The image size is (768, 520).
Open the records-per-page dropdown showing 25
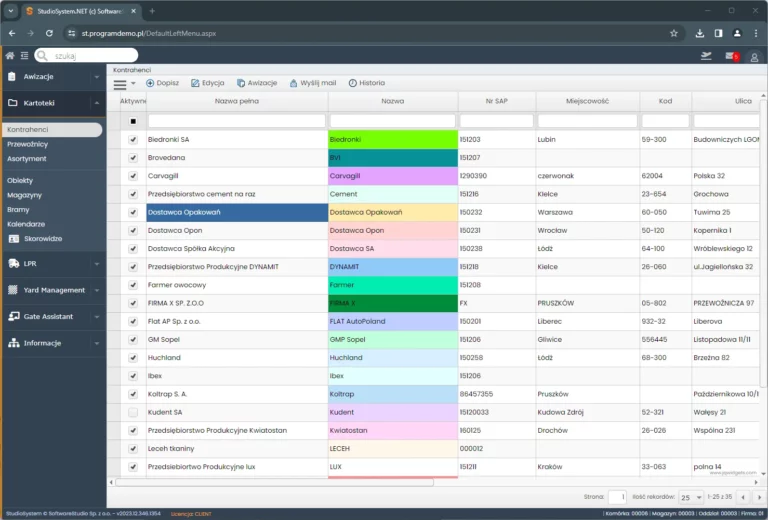click(689, 497)
